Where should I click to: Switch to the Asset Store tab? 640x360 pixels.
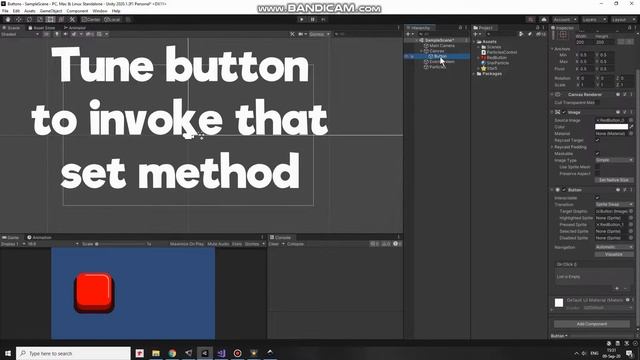(42, 28)
